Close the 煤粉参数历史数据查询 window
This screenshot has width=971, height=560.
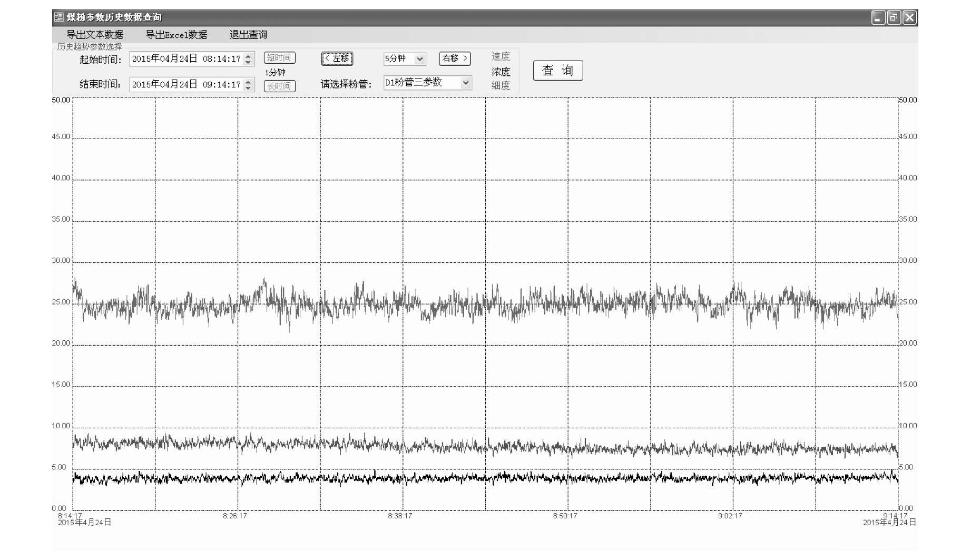pos(909,18)
